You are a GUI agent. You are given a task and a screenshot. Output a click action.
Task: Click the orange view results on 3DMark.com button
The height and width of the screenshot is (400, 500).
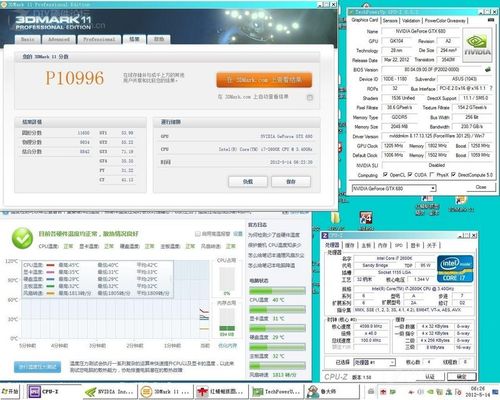(264, 80)
